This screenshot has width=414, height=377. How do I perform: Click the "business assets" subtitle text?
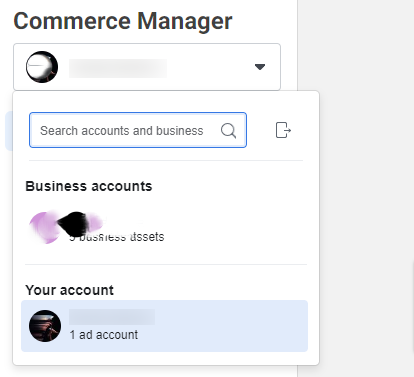click(117, 237)
